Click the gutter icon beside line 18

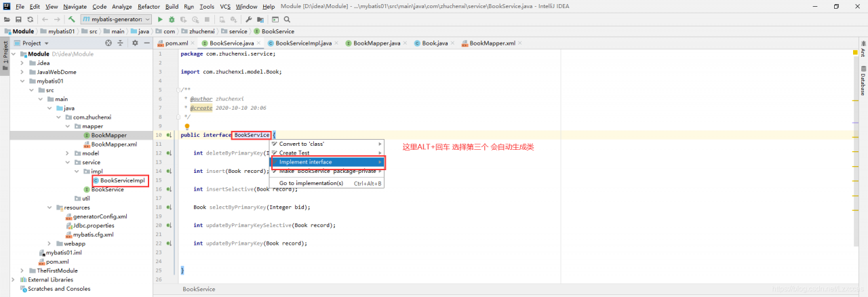pos(169,207)
